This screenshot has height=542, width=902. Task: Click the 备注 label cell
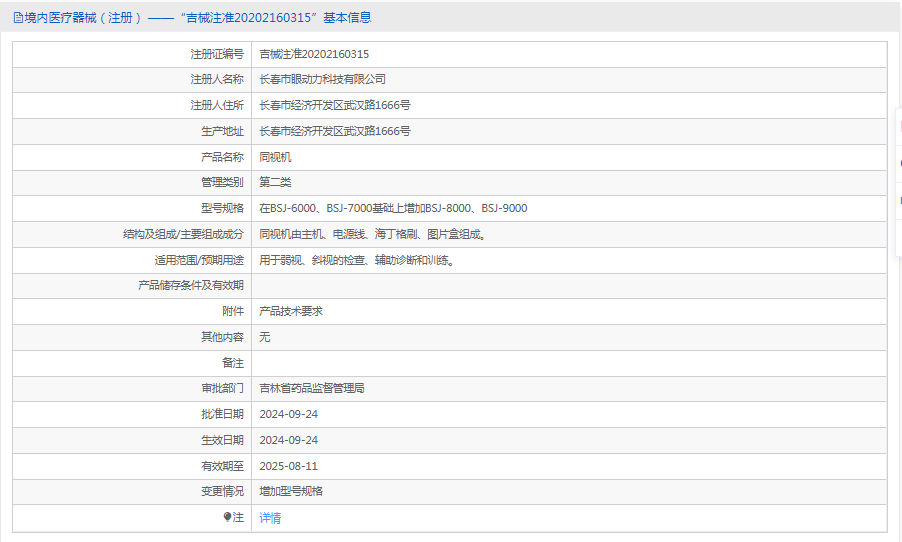pyautogui.click(x=132, y=363)
